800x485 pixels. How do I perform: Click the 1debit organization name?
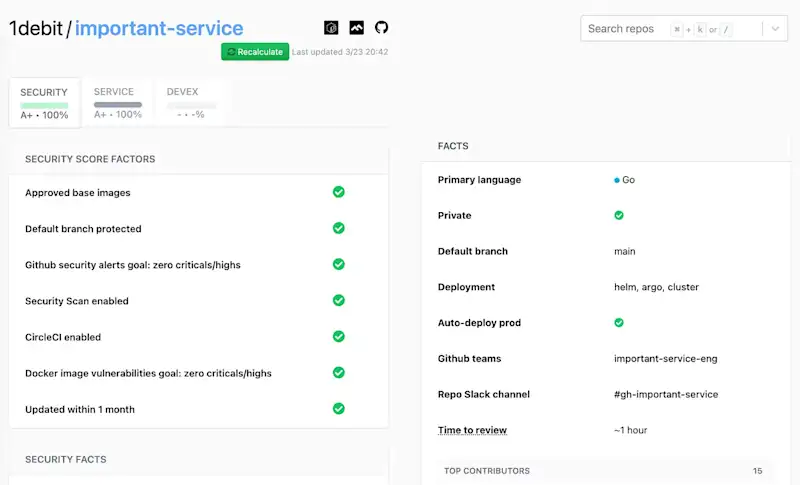coord(36,28)
